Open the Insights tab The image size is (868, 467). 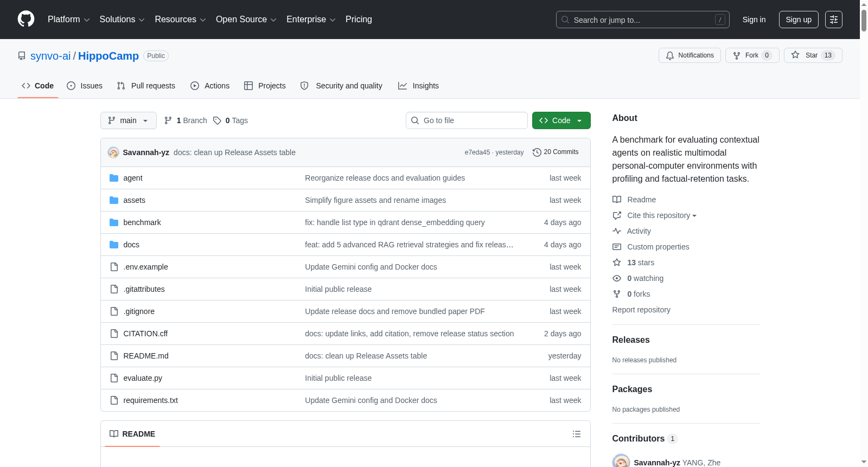[418, 86]
